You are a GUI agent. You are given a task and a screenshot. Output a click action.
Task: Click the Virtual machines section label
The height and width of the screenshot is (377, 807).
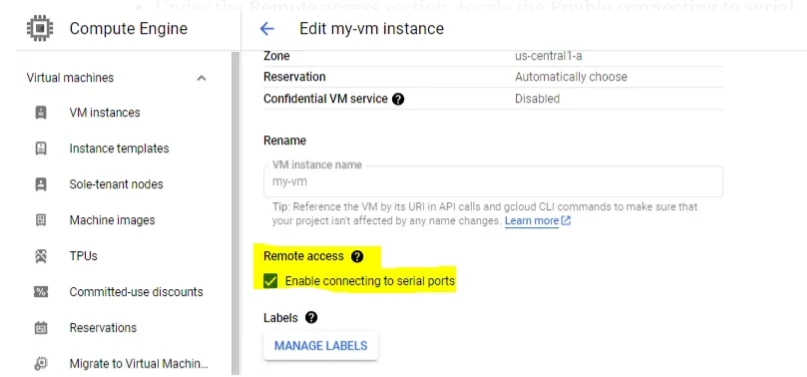pyautogui.click(x=70, y=78)
